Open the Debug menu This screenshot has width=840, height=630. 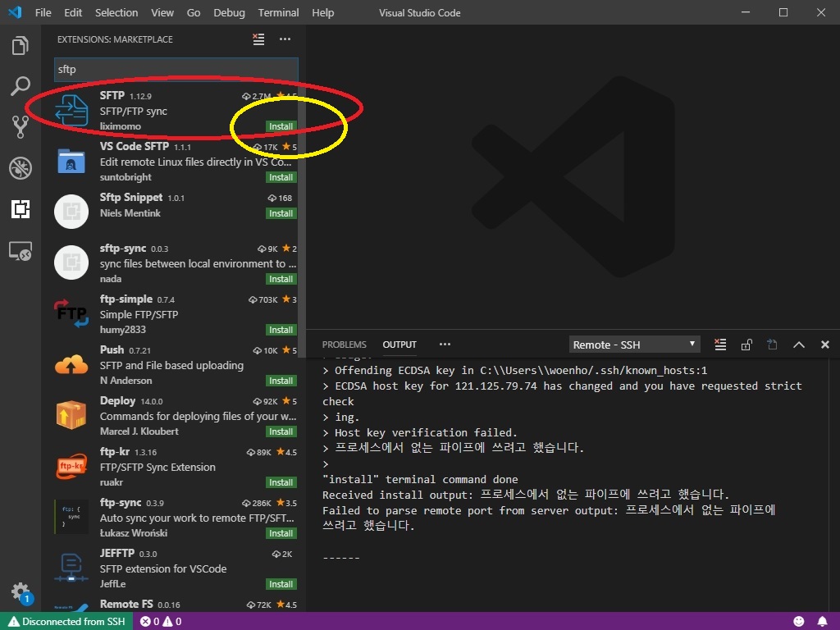[x=229, y=12]
